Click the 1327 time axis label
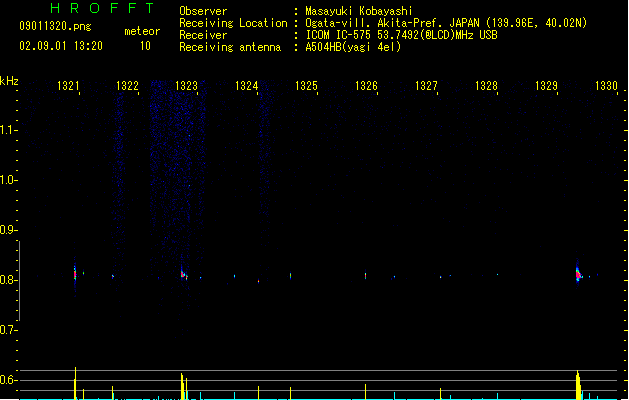The image size is (629, 400). tap(426, 86)
